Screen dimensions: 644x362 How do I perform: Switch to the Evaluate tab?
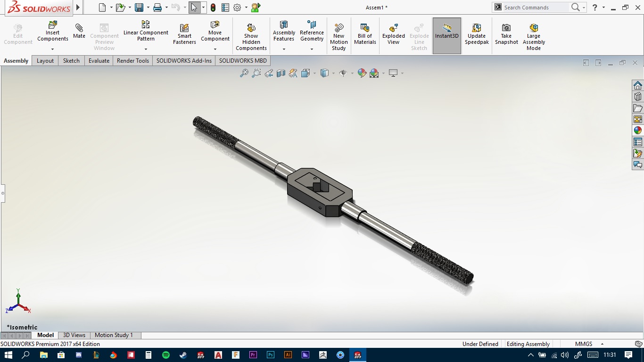coord(99,61)
